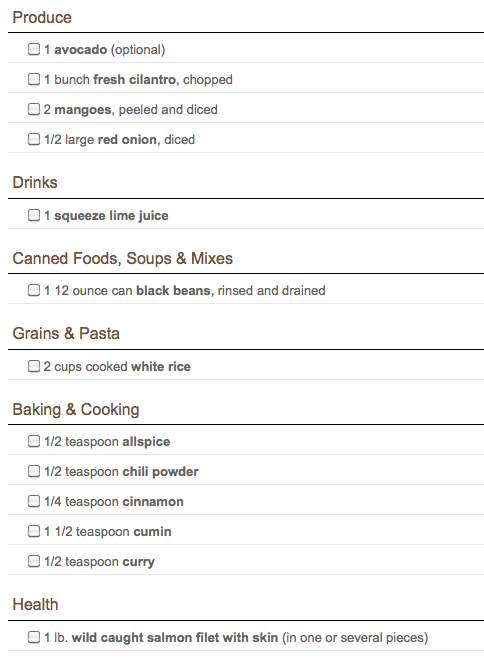
Task: Check the avocado (optional) checkbox
Action: click(x=34, y=49)
